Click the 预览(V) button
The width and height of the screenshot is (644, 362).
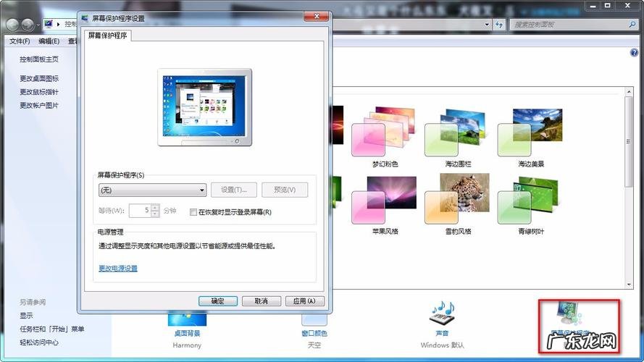coord(285,190)
